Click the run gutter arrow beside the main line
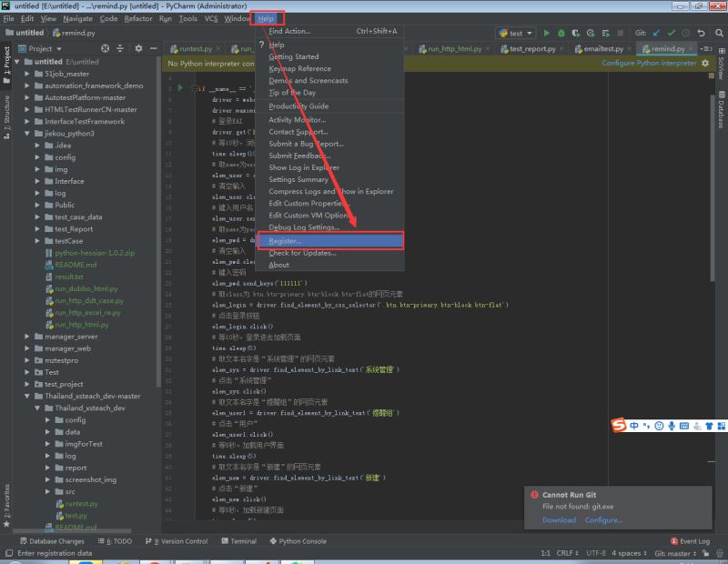 pyautogui.click(x=181, y=88)
